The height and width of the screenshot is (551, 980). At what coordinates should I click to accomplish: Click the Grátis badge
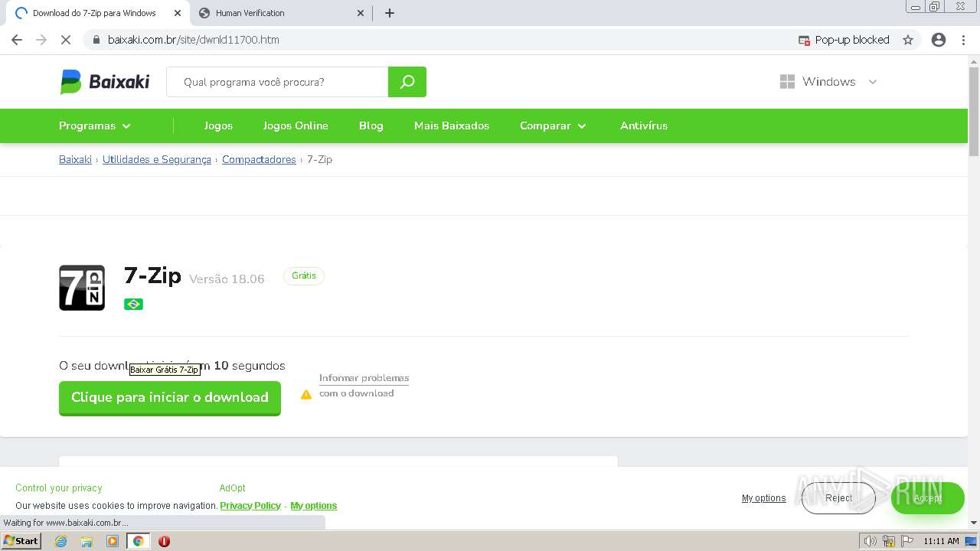click(x=304, y=275)
